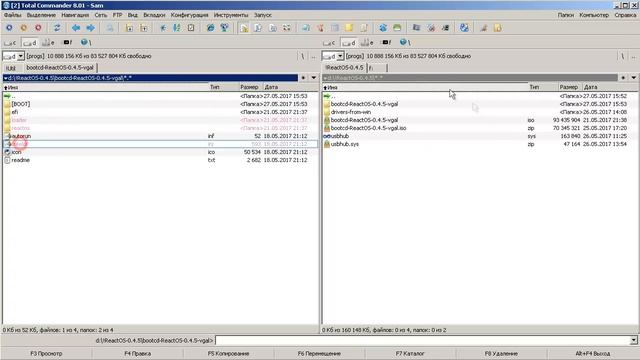Select the [BOOT] folder in left panel
The image size is (640, 360).
click(160, 104)
